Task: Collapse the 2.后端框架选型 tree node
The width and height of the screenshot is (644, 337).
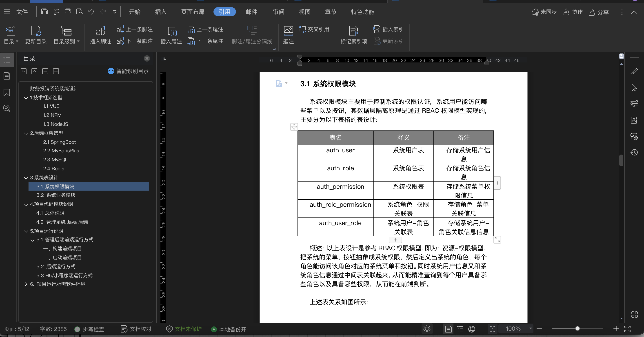Action: [26, 133]
